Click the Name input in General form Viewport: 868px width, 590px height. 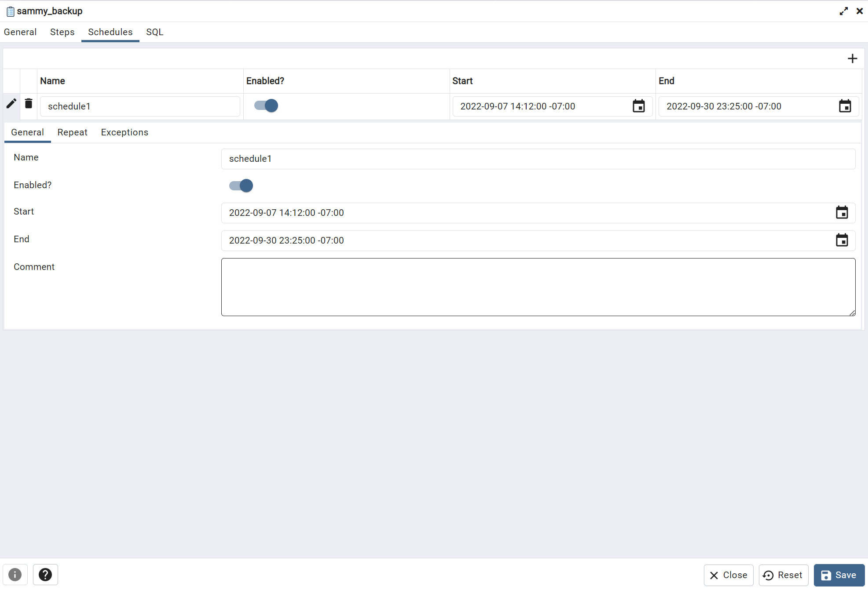(538, 159)
